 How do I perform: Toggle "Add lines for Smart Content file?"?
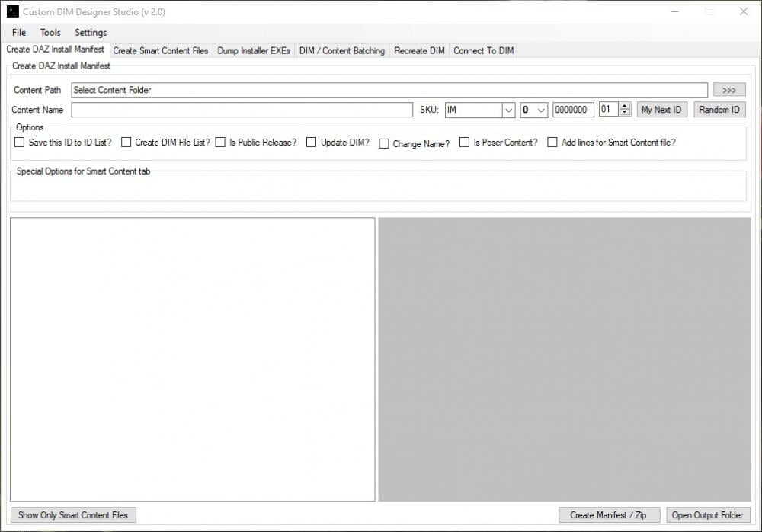552,142
